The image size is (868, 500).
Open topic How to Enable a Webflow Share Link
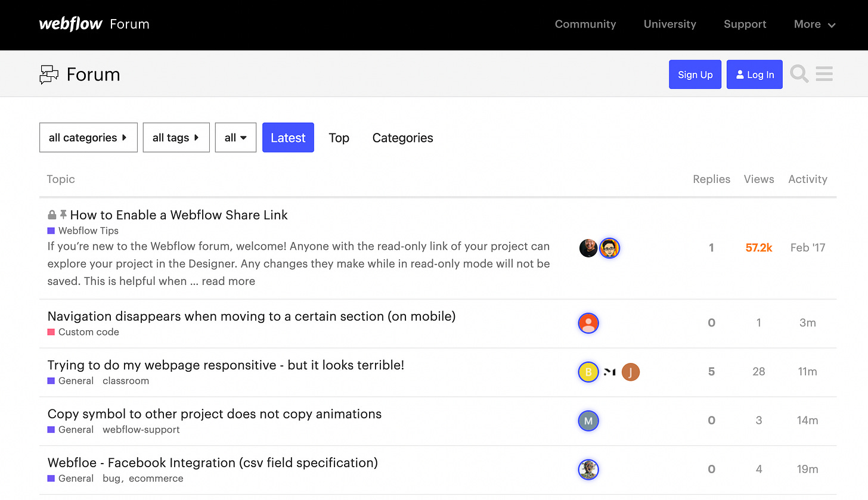(179, 215)
